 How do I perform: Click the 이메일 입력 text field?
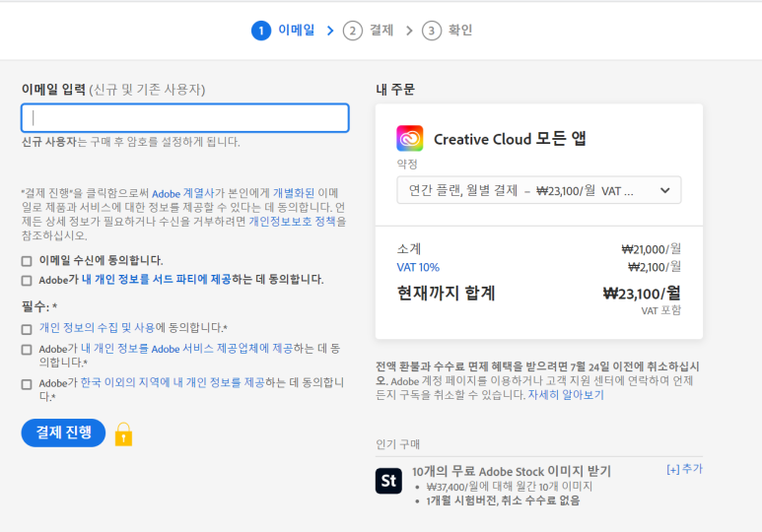pyautogui.click(x=185, y=117)
